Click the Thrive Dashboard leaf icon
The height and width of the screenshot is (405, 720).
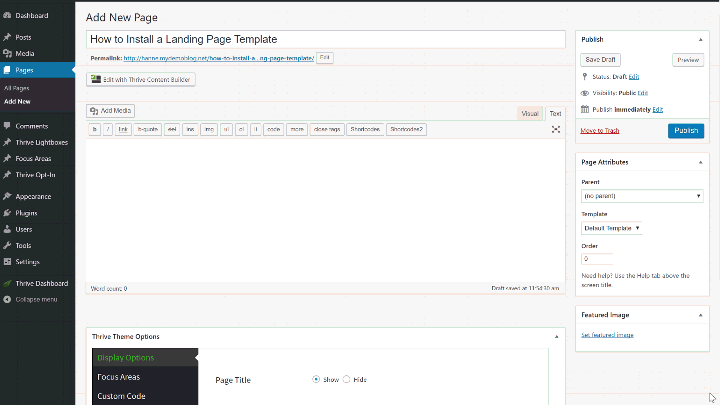[x=7, y=283]
